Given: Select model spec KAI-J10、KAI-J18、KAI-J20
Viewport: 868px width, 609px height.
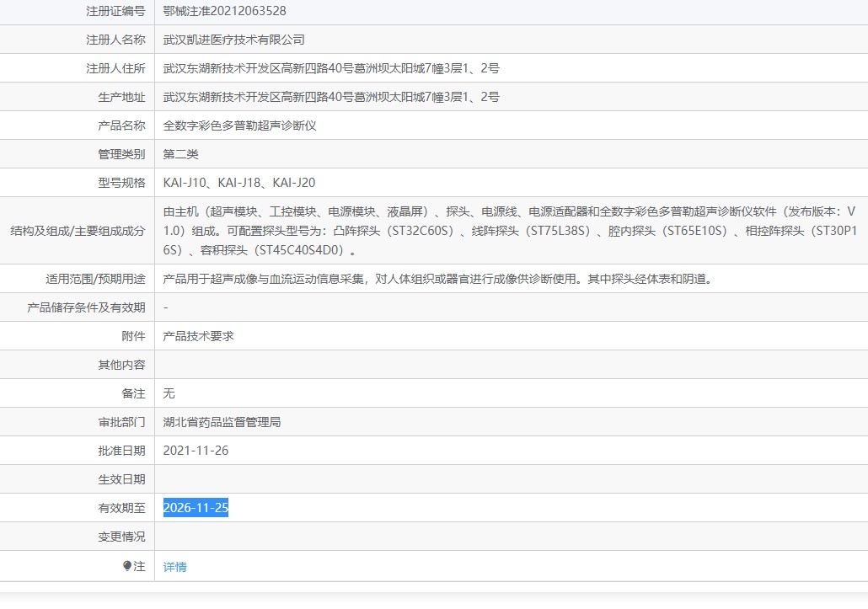Looking at the screenshot, I should click(239, 183).
